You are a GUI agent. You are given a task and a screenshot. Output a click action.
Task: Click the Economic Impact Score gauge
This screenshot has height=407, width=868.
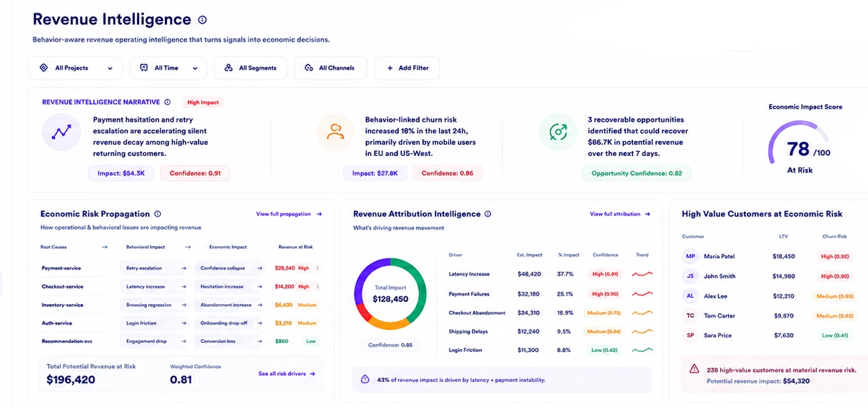tap(800, 144)
